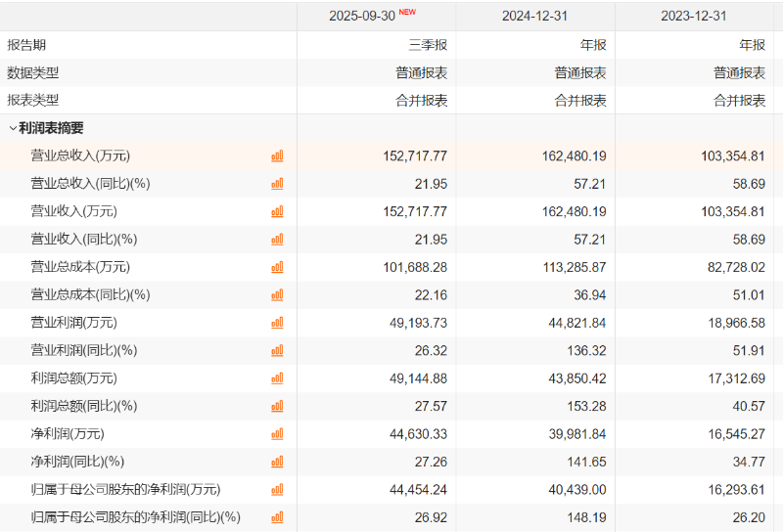Open chart icon for 利润总额(同比)(%) row
The image size is (783, 532).
277,406
